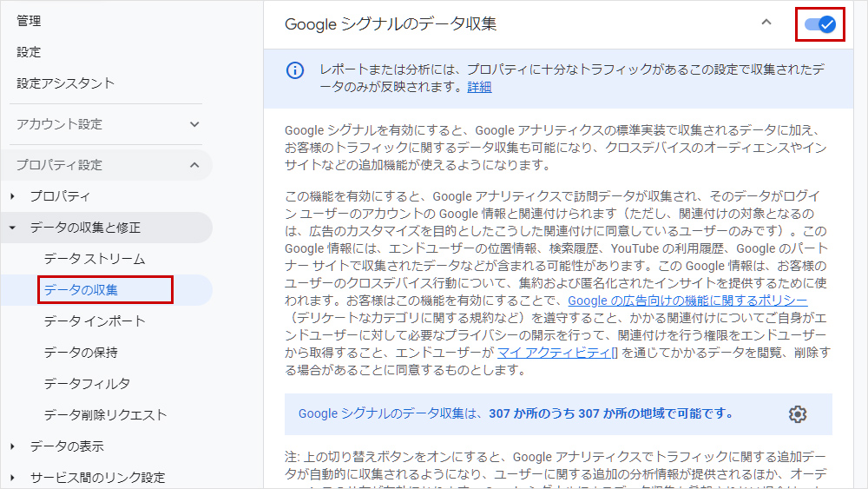Viewport: 868px width, 489px height.
Task: Open データ インポート in the sidebar
Action: (x=95, y=321)
